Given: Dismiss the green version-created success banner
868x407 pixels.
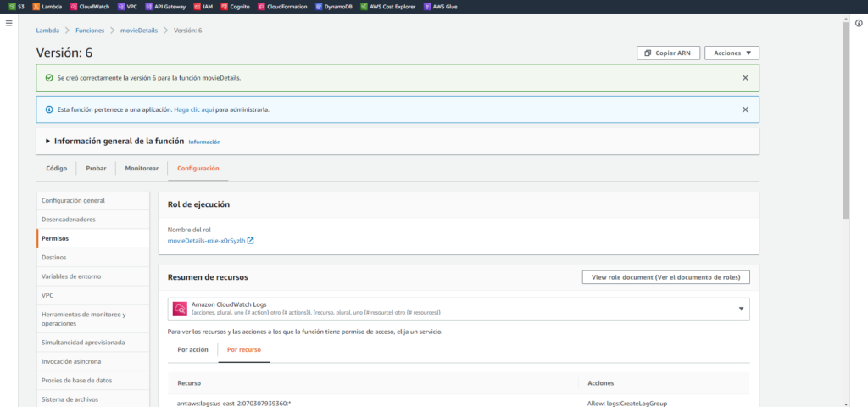Looking at the screenshot, I should (x=745, y=78).
